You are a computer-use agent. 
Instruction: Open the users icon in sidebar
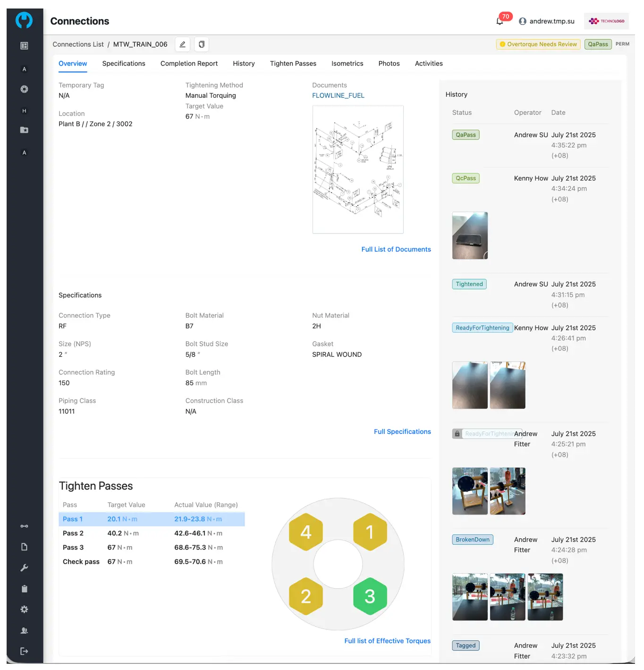(x=24, y=631)
